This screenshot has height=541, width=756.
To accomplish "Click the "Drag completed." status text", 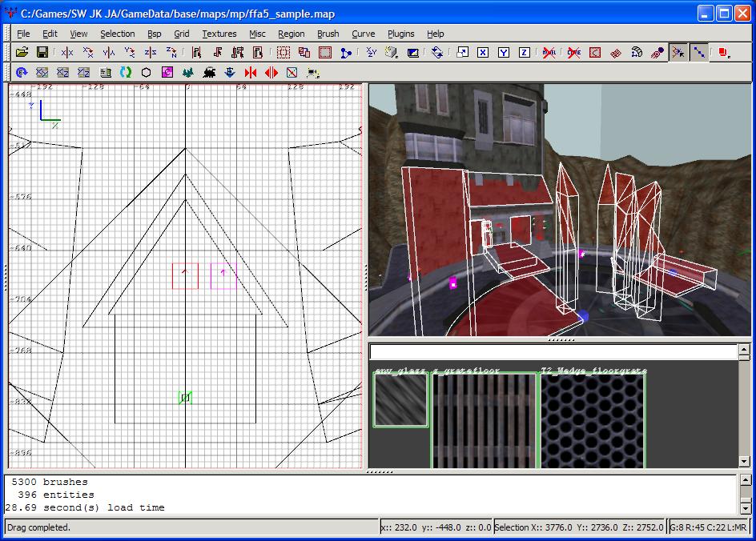I will point(39,527).
